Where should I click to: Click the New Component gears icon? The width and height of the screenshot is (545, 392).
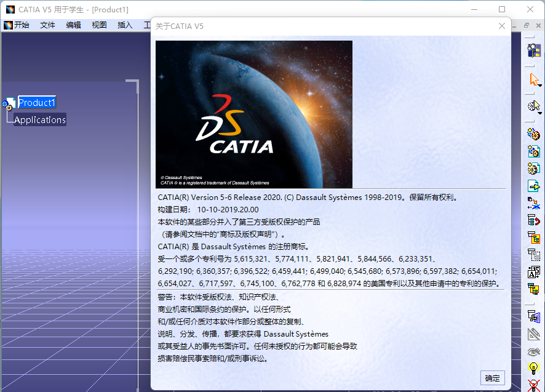coord(533,134)
